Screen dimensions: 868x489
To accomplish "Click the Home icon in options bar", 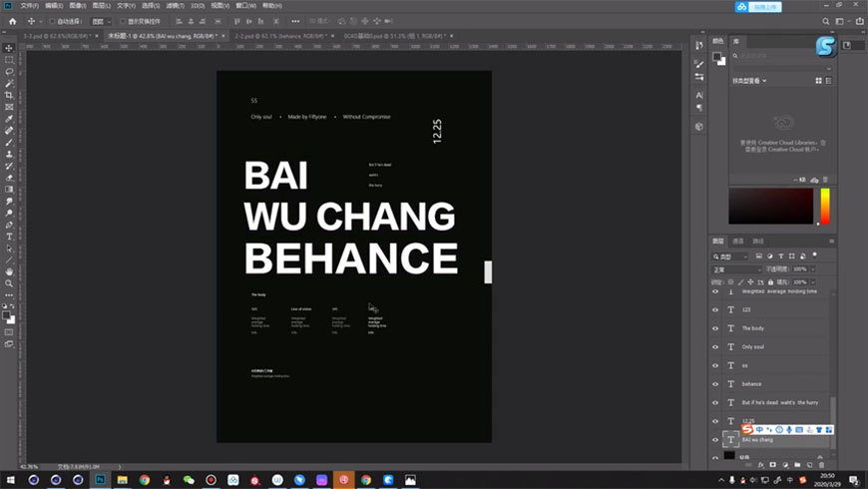I will tap(12, 21).
